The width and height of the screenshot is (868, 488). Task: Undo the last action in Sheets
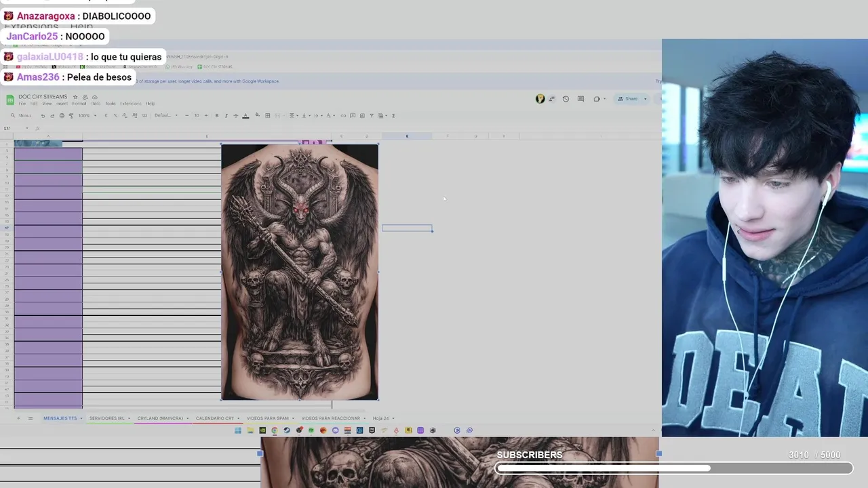coord(43,115)
